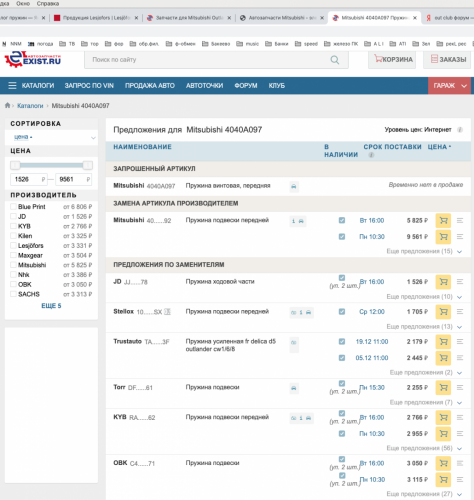Click car applicability icon in the Torr row
This screenshot has height=500, width=474.
[294, 388]
